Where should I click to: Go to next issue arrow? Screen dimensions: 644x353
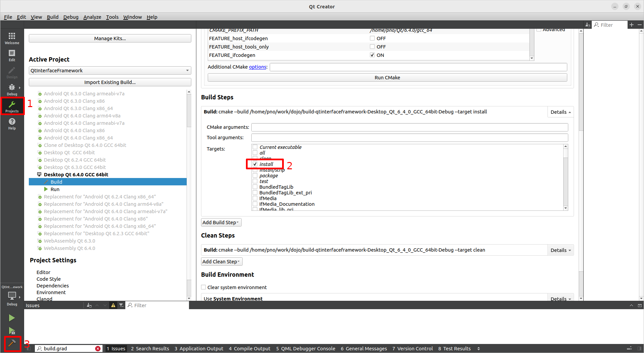click(105, 305)
